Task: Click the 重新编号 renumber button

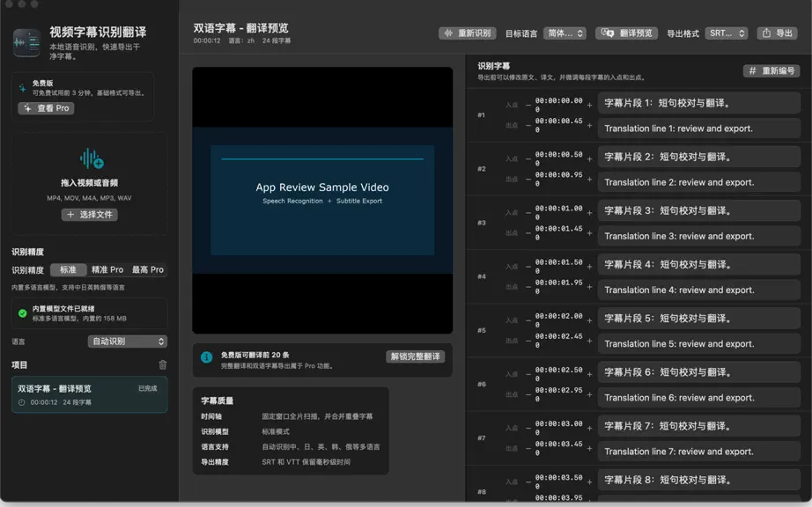Action: (x=771, y=71)
